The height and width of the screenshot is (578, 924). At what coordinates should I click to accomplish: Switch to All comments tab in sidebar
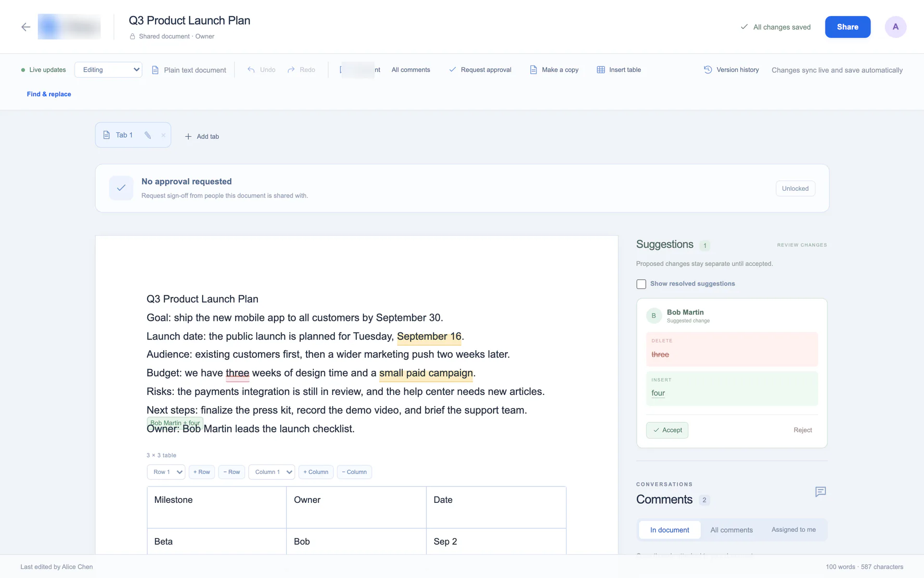[x=731, y=530]
